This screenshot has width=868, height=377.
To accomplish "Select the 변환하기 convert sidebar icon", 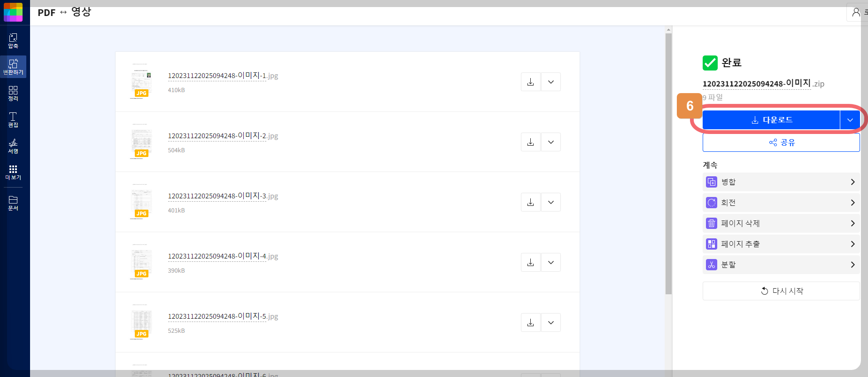I will pyautogui.click(x=13, y=67).
